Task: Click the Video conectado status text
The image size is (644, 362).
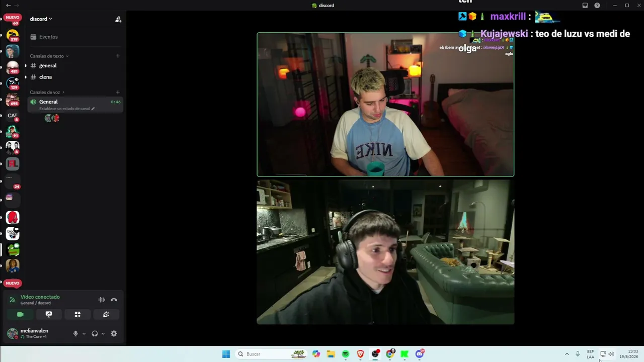Action: point(40,297)
